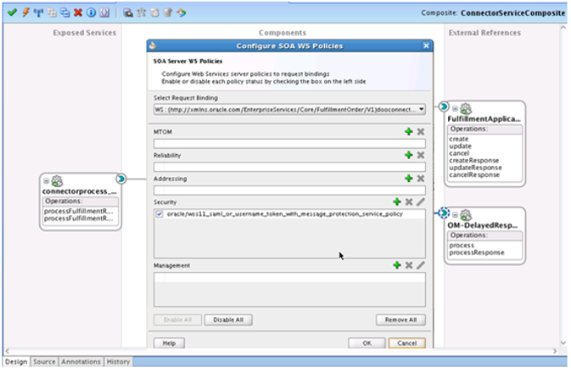
Task: Switch to the History tab
Action: coord(118,362)
